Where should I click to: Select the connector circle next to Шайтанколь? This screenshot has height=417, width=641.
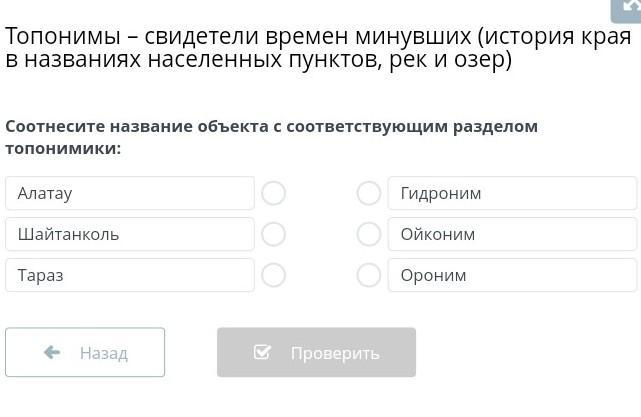273,234
